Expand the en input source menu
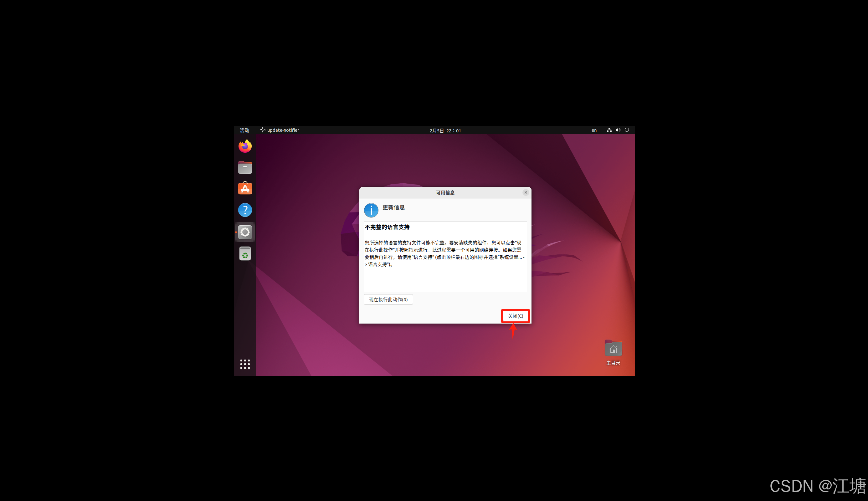 (594, 130)
